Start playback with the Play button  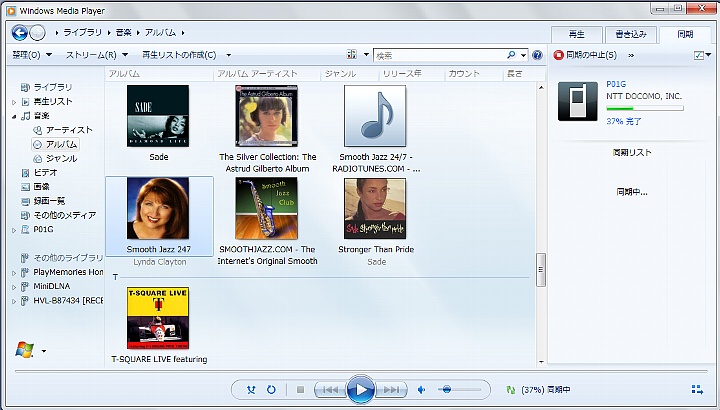(361, 390)
